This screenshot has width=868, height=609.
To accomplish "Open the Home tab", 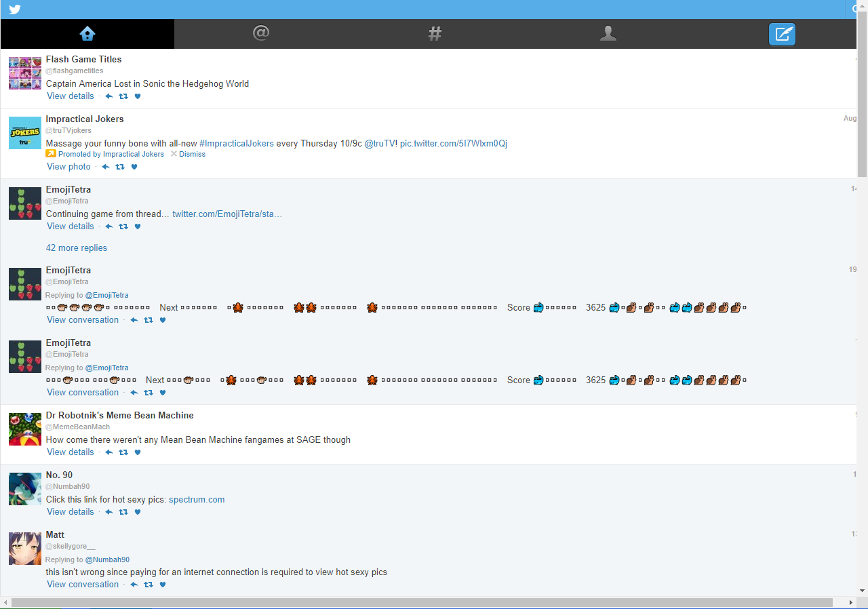I will point(87,33).
